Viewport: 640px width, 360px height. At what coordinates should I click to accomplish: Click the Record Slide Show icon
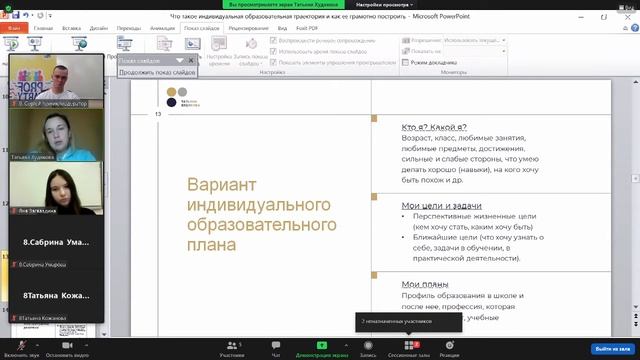click(251, 44)
